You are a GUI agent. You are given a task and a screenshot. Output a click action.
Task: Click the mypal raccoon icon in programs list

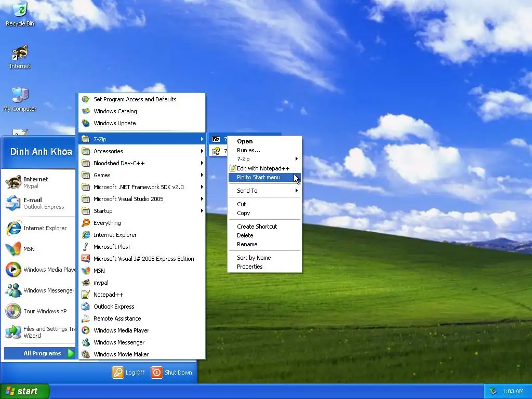coord(86,283)
